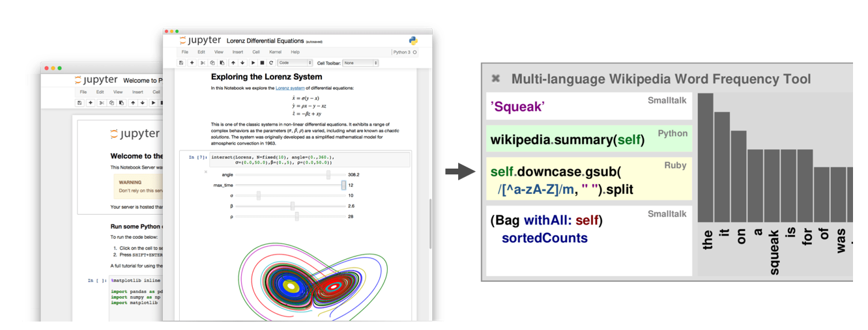868x330 pixels.
Task: Insert a new cell with the plus icon in Lorenz notebook
Action: tap(192, 63)
